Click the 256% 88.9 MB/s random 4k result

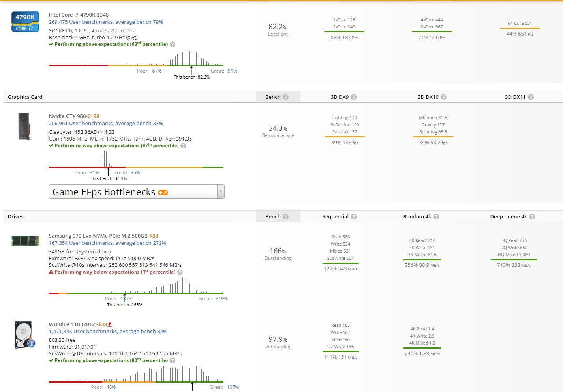click(422, 265)
